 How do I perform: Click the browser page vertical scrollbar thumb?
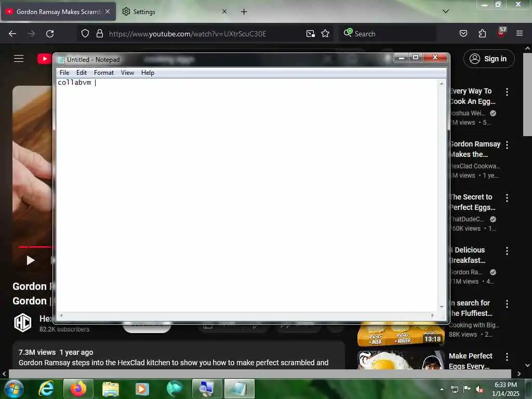point(527,95)
